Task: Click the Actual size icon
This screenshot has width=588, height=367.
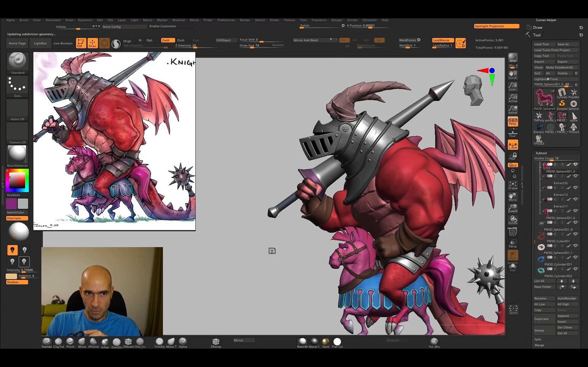Action: [x=512, y=99]
